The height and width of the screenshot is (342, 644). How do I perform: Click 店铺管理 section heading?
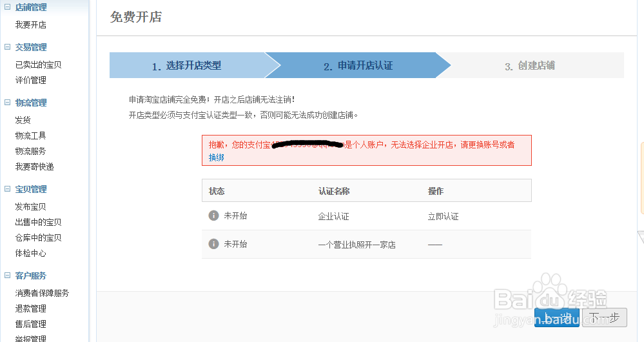pos(31,7)
